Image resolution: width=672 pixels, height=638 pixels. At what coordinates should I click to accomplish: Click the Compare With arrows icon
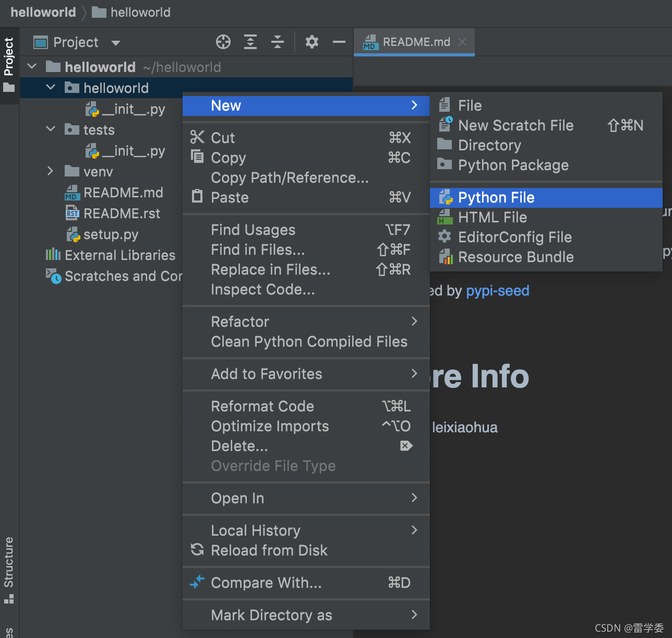[x=197, y=582]
